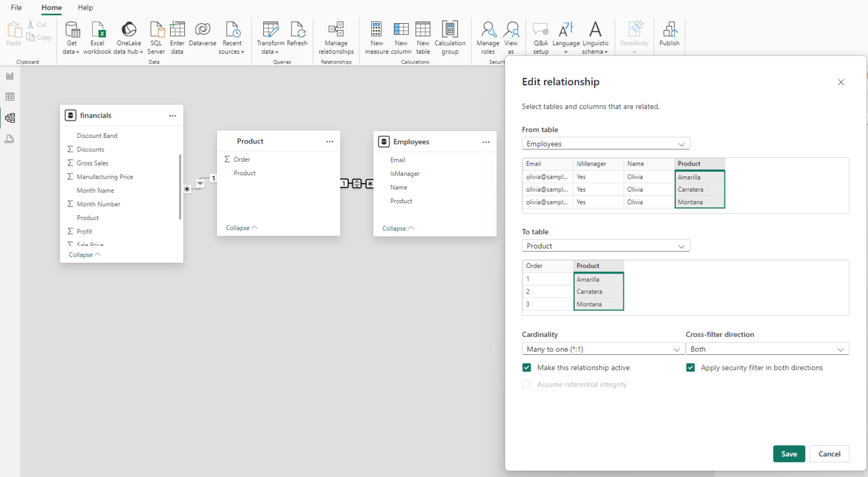Screen dimensions: 868x477
Task: Switch to the Help tab
Action: click(x=85, y=7)
